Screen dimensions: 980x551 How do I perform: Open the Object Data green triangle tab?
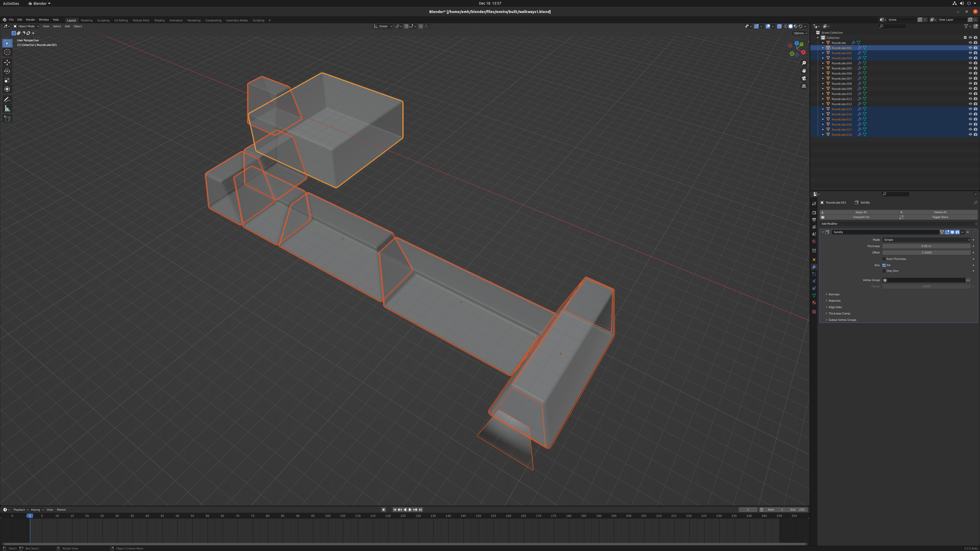[x=814, y=295]
